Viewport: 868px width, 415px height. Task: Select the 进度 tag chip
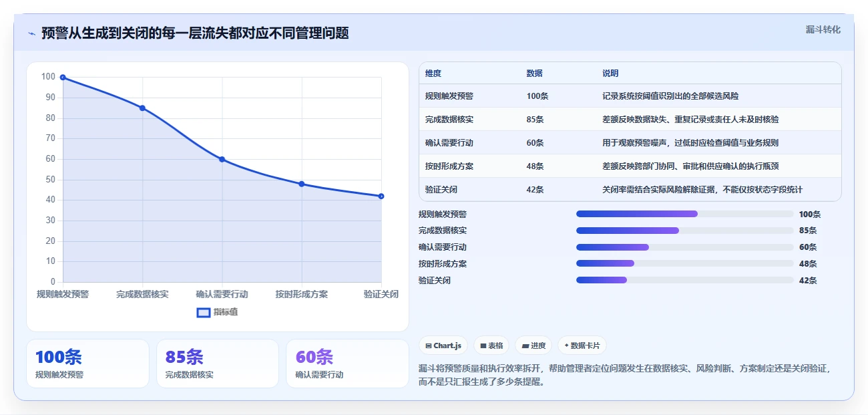tap(534, 345)
